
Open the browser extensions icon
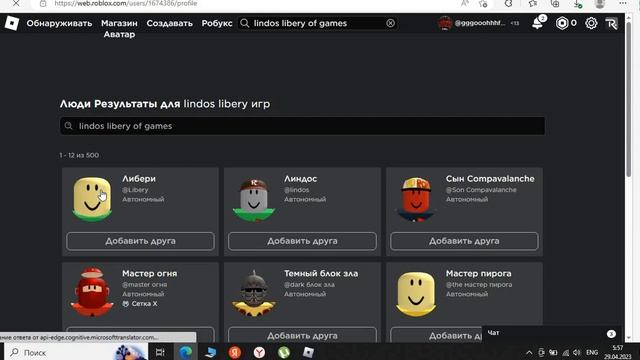point(508,4)
